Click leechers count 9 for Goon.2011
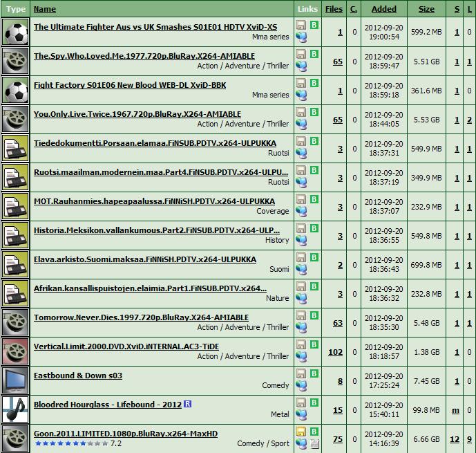Viewport: 476px width, 453px height. tap(469, 439)
